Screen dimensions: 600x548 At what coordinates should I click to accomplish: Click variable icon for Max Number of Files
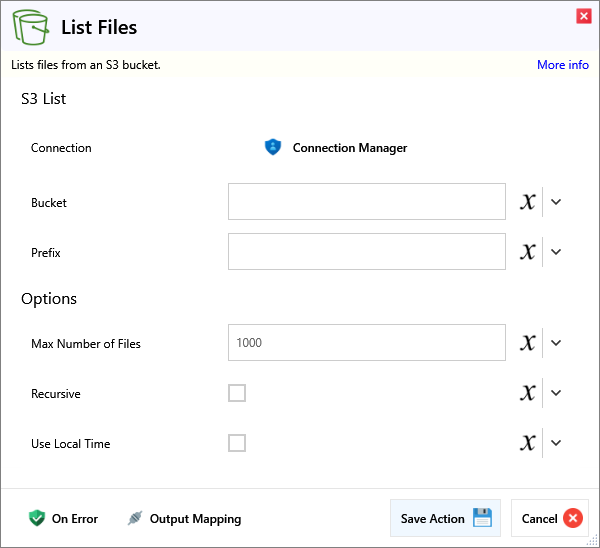coord(528,343)
